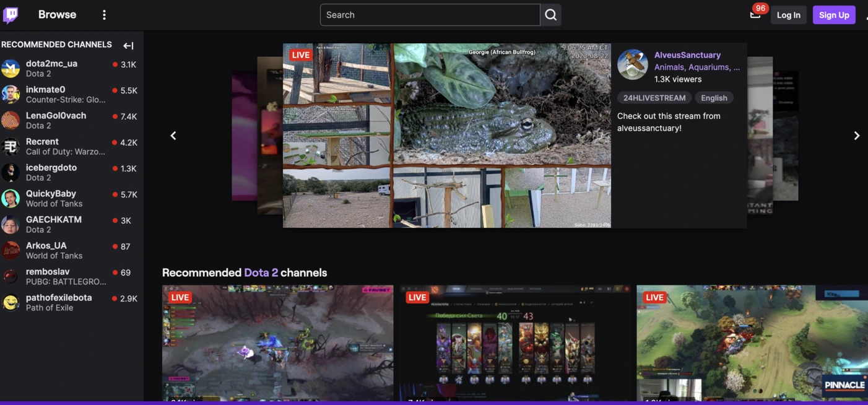Open icebergdoto channel avatar
The height and width of the screenshot is (405, 868).
coord(11,172)
